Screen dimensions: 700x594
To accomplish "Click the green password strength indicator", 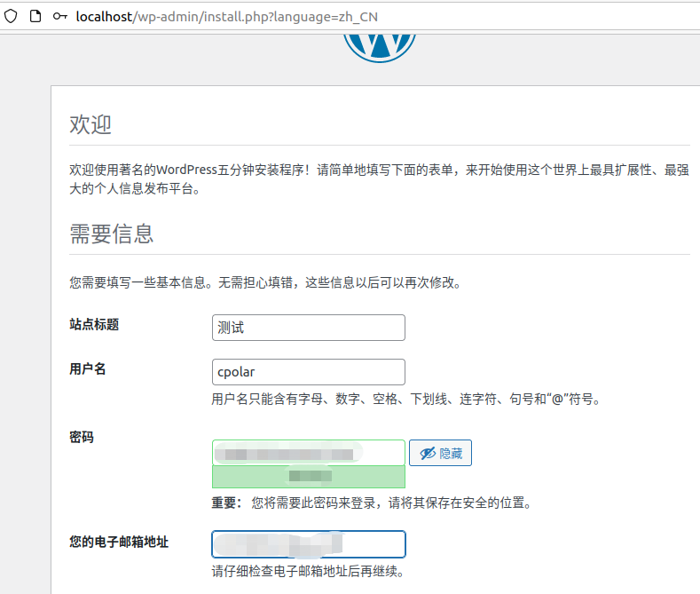I will pos(309,477).
